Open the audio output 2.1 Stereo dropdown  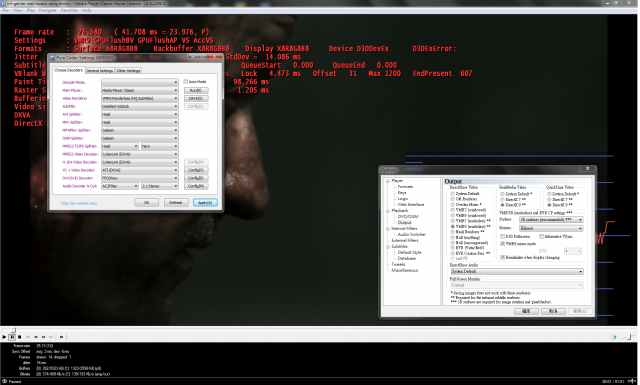coord(160,186)
